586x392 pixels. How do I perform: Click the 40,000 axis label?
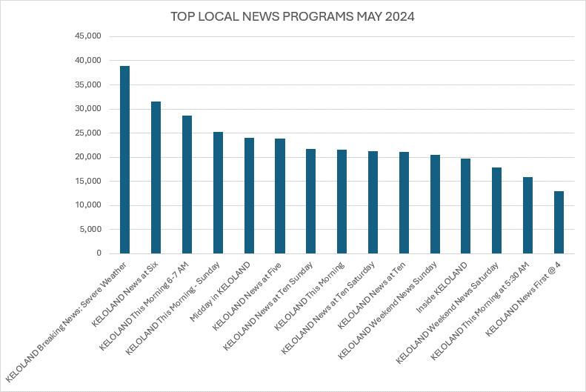click(88, 60)
